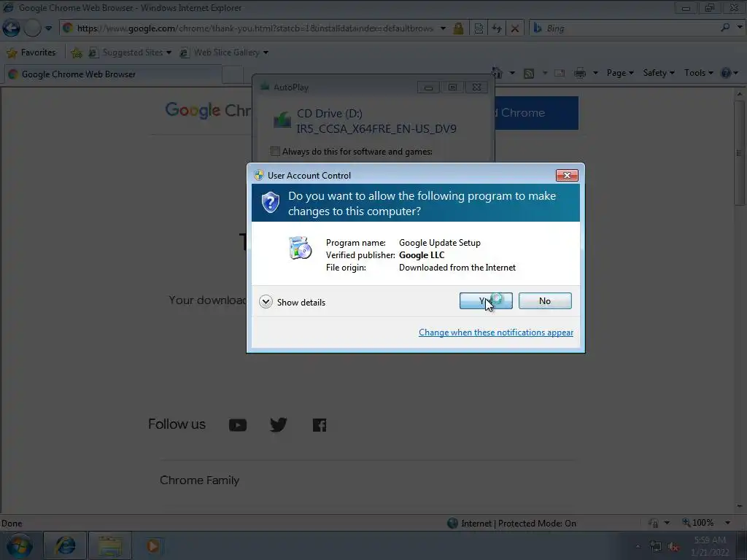Open the search provider dropdown arrow
747x560 pixels.
[x=740, y=28]
